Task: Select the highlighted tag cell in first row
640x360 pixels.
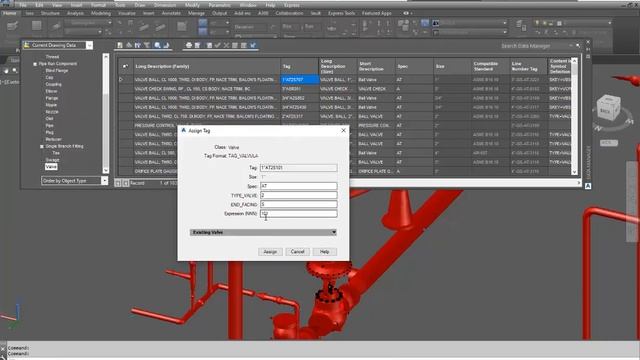Action: tap(300, 80)
